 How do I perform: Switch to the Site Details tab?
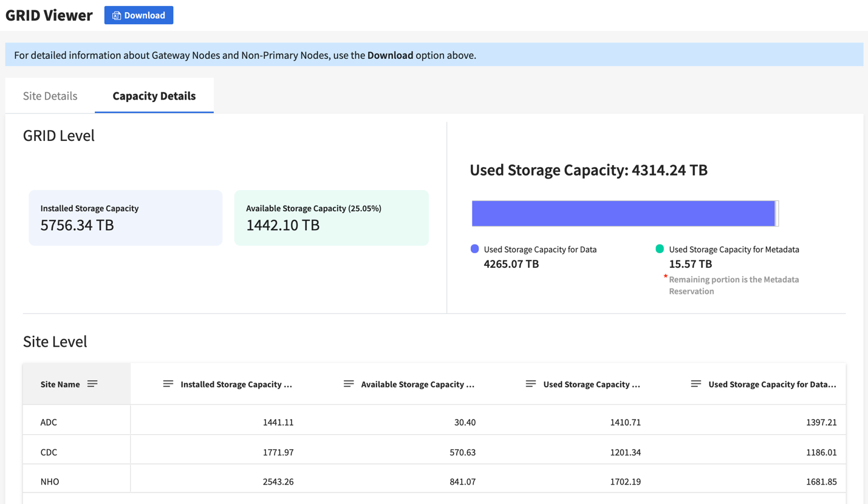tap(49, 95)
